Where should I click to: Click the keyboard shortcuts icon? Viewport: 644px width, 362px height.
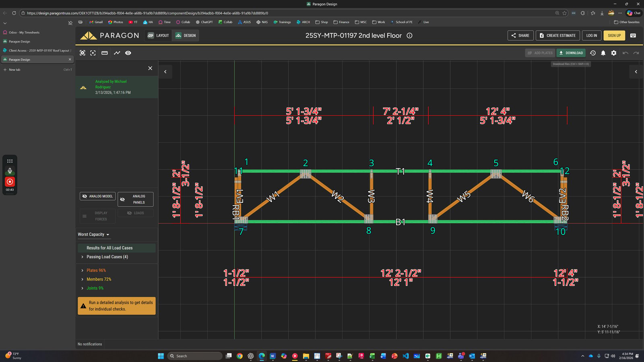(x=633, y=35)
